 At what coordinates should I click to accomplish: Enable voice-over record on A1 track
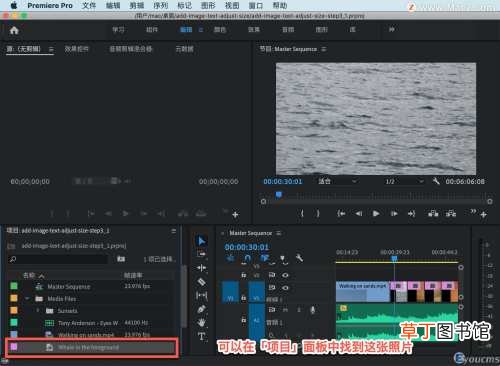pyautogui.click(x=312, y=310)
